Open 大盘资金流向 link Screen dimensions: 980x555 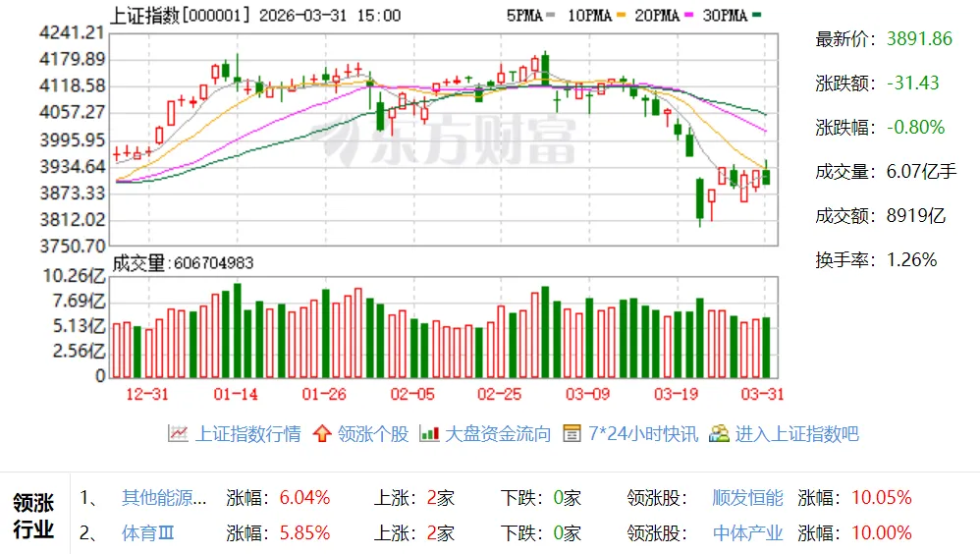point(498,434)
